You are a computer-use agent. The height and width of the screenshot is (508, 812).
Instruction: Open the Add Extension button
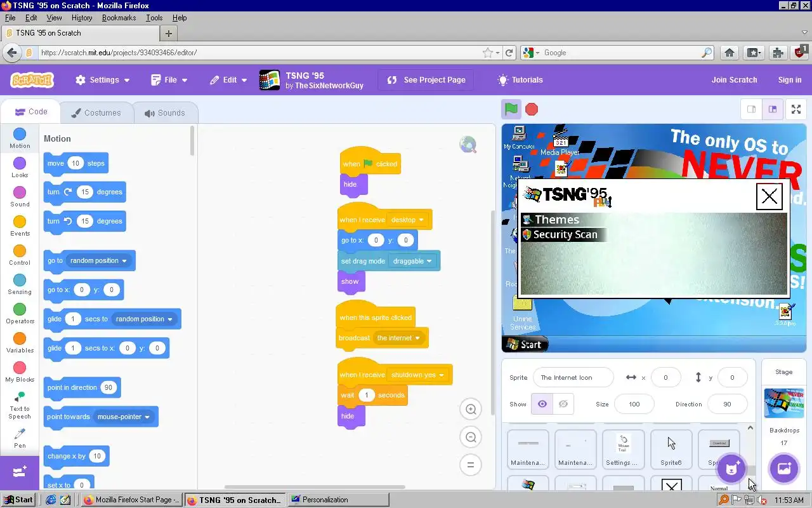coord(20,472)
